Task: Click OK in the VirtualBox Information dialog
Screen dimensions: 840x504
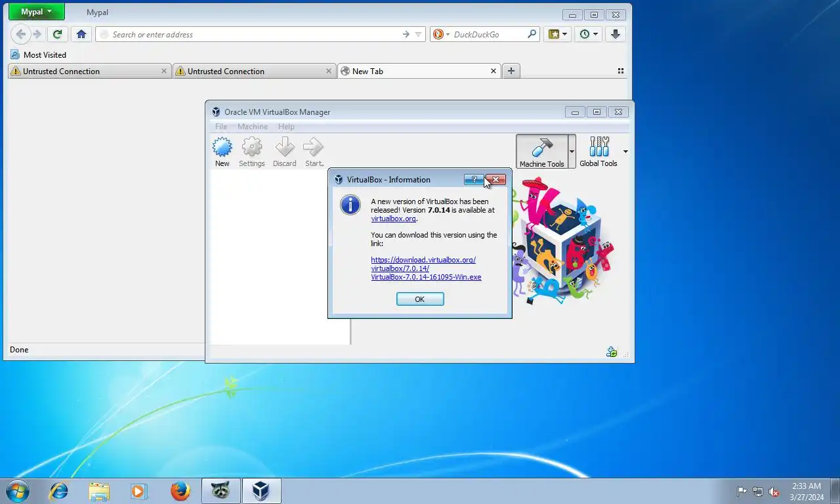Action: point(420,299)
